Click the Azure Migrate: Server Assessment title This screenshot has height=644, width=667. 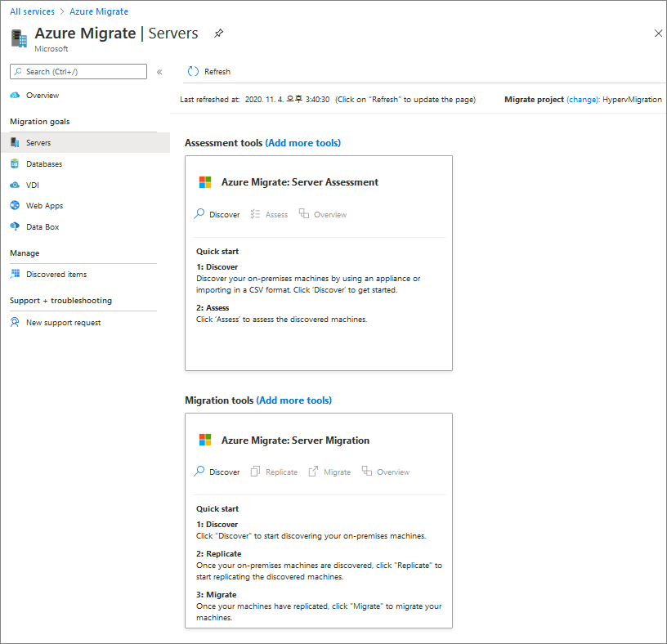[x=299, y=182]
